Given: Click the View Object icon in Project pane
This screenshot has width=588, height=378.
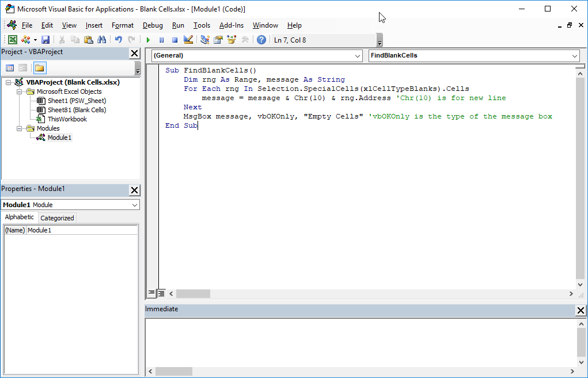Looking at the screenshot, I should click(x=23, y=68).
